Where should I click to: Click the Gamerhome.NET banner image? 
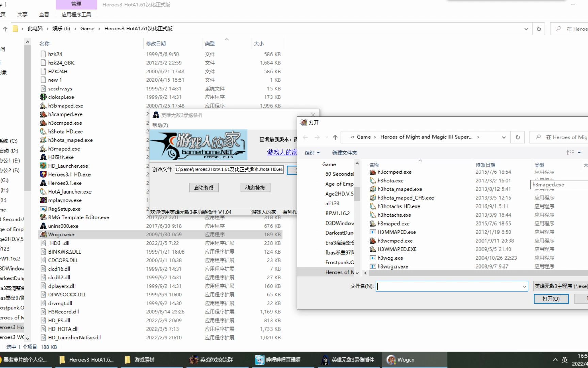point(198,145)
